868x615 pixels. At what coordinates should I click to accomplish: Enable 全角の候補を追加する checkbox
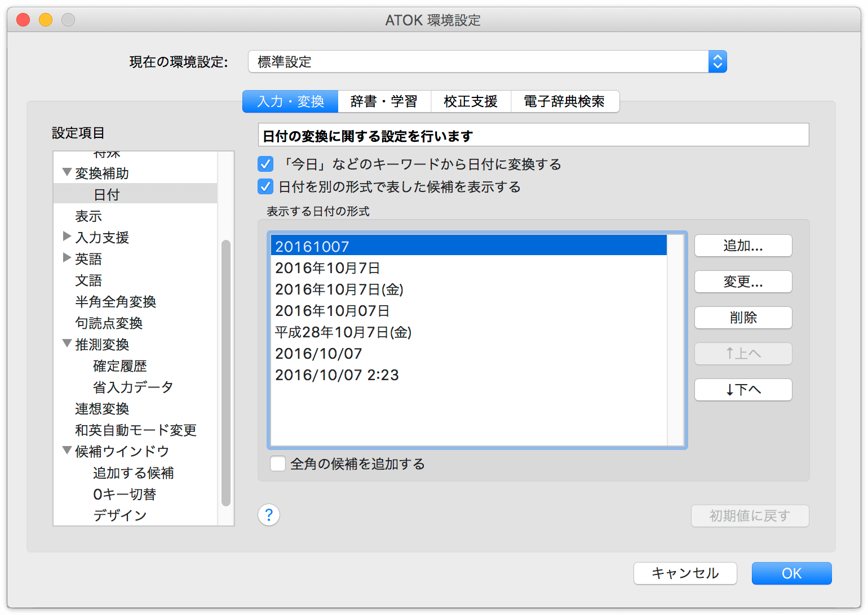click(x=278, y=464)
